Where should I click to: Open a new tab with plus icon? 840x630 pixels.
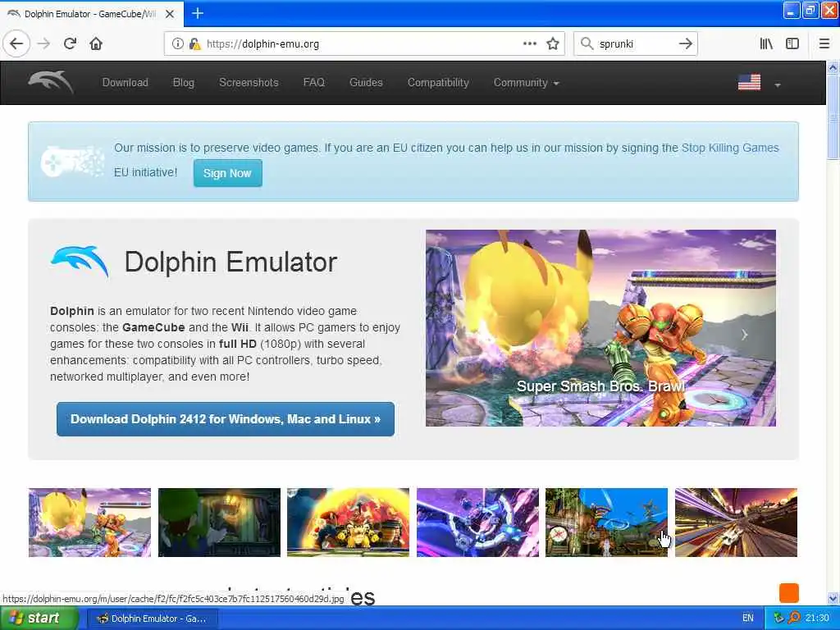(x=197, y=13)
